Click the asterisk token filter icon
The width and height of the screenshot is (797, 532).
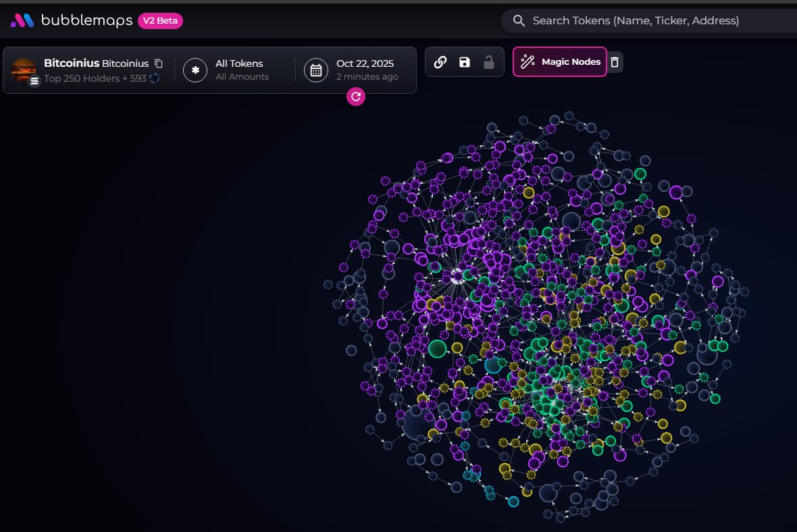tap(195, 70)
